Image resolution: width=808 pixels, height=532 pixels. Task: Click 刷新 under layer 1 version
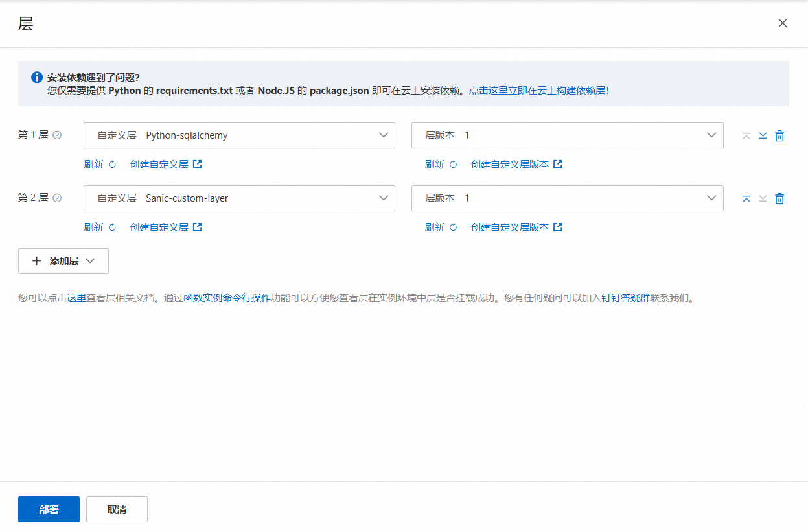pyautogui.click(x=434, y=165)
